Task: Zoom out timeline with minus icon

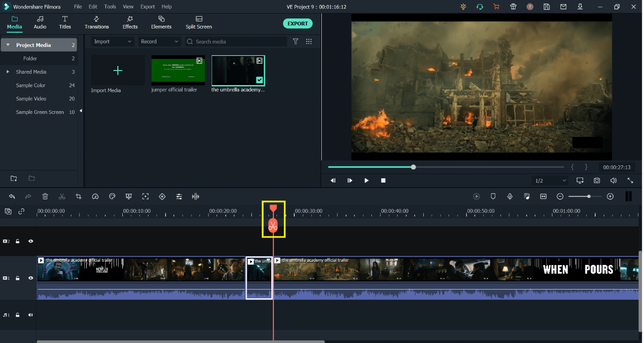Action: coord(560,197)
